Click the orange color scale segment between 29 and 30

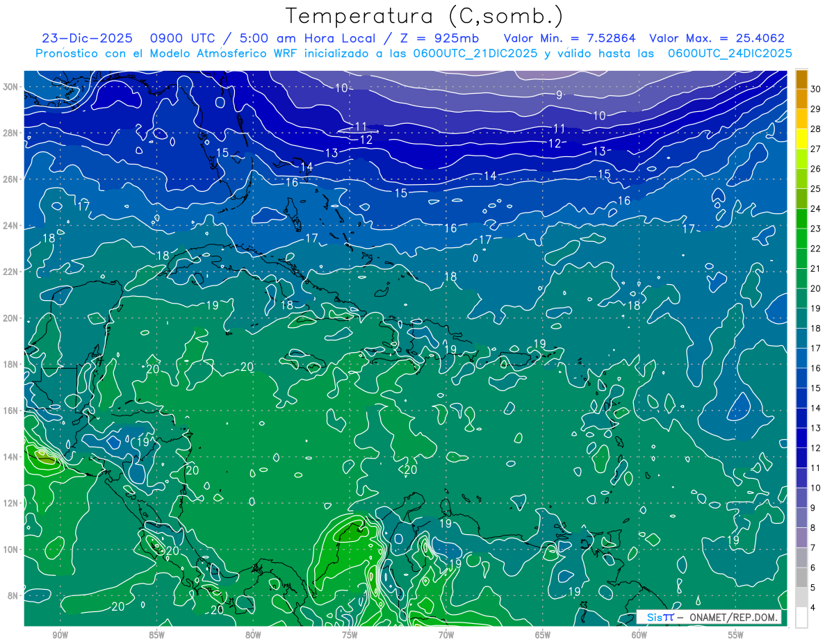pos(801,99)
